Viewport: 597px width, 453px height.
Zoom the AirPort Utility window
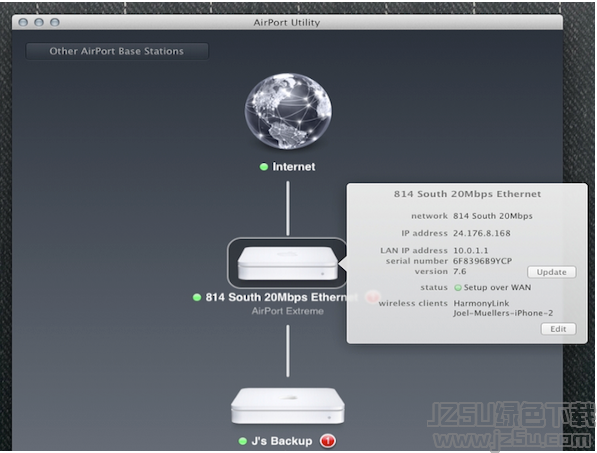(55, 22)
